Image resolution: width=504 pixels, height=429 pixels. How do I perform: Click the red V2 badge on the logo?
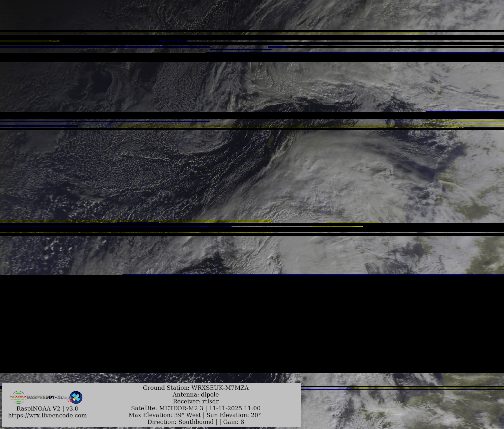69,401
